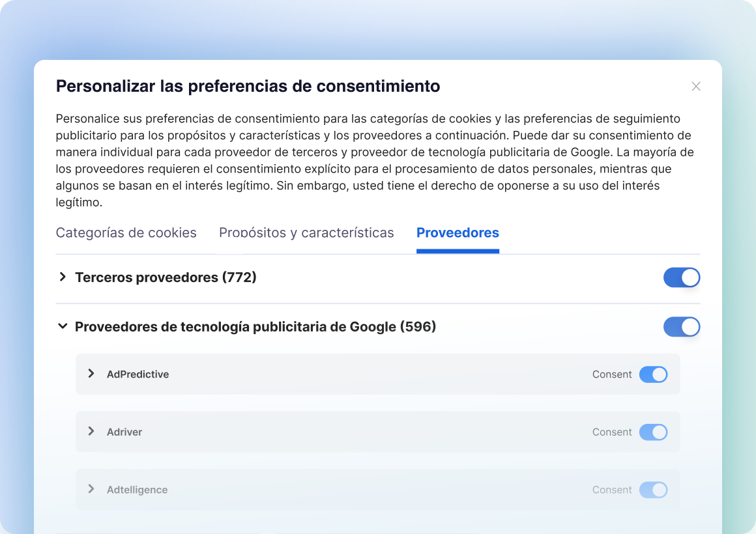The width and height of the screenshot is (756, 534).
Task: Select the Proveedores tab
Action: point(458,232)
